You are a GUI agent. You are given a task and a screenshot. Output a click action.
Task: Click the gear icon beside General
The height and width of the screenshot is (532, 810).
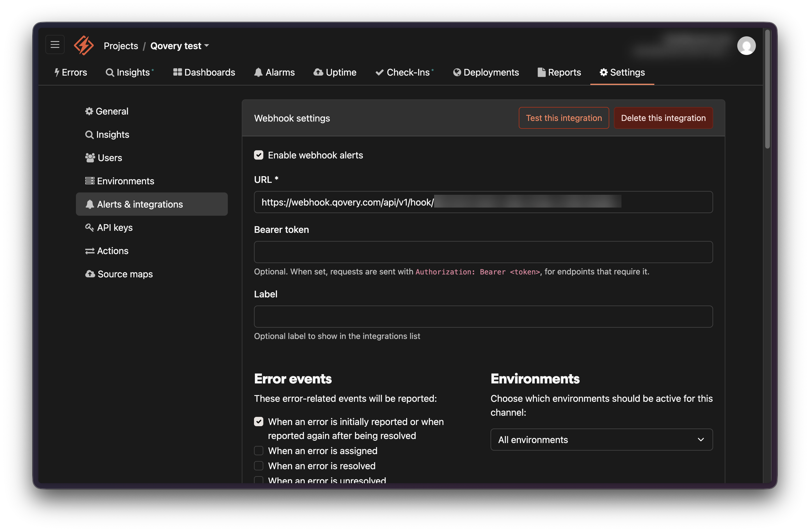pyautogui.click(x=89, y=111)
